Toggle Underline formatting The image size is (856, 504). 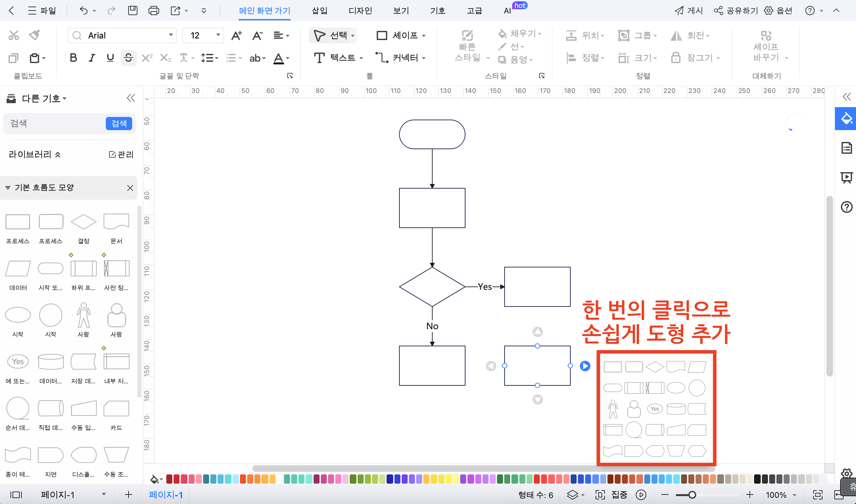tap(110, 58)
